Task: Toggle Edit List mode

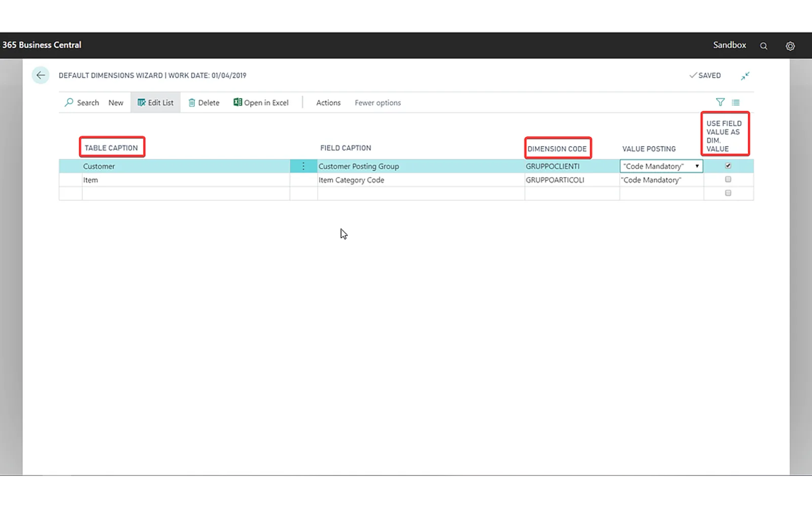Action: pos(155,103)
